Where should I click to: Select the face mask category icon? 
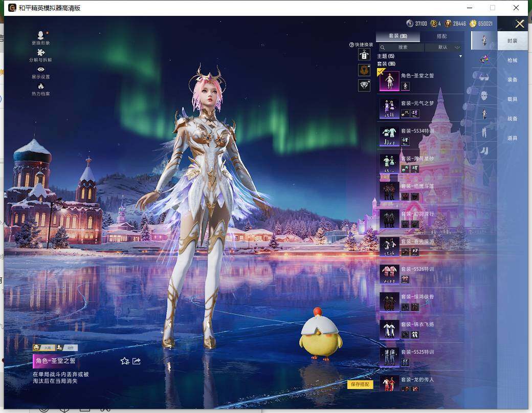pos(484,96)
